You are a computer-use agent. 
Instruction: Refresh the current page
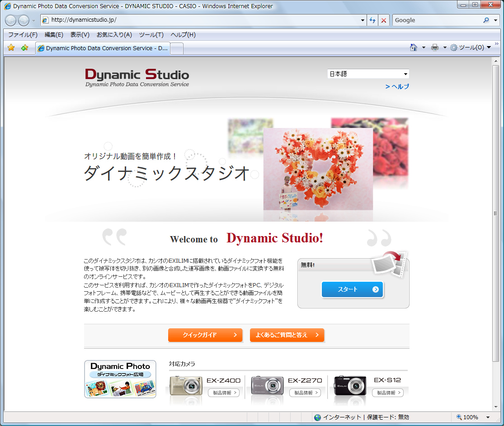[372, 20]
